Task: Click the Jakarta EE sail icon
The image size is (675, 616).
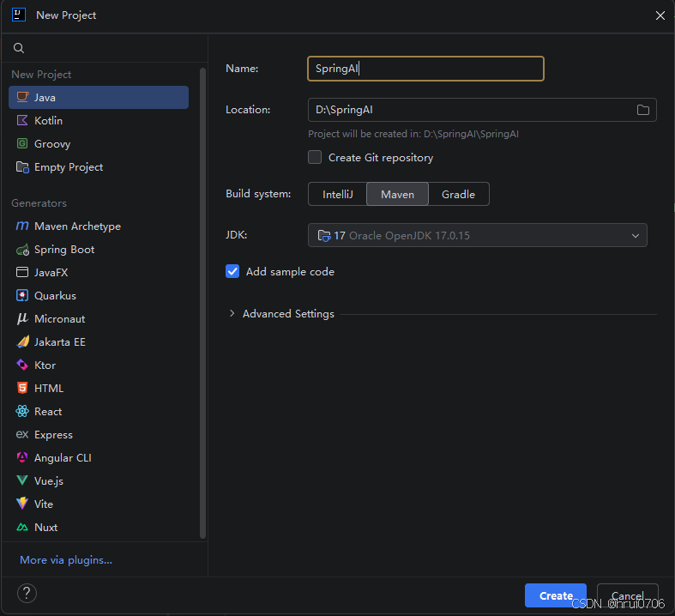Action: 22,341
